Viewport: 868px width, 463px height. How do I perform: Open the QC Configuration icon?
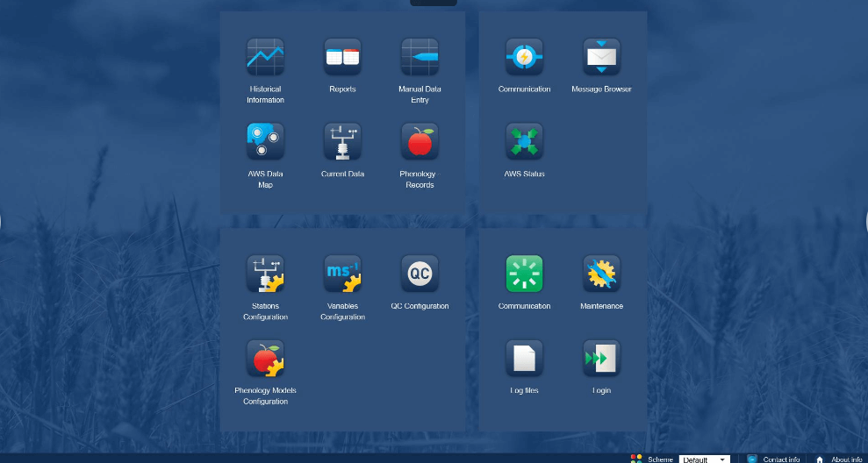[420, 274]
